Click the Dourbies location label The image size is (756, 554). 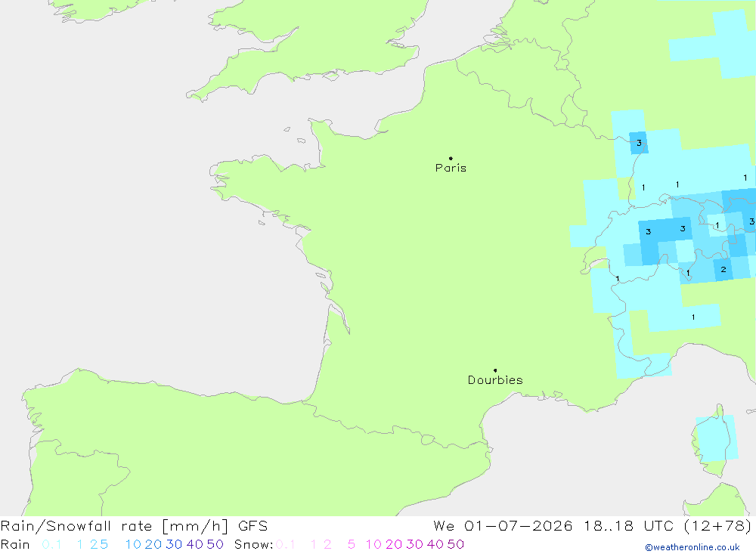495,380
